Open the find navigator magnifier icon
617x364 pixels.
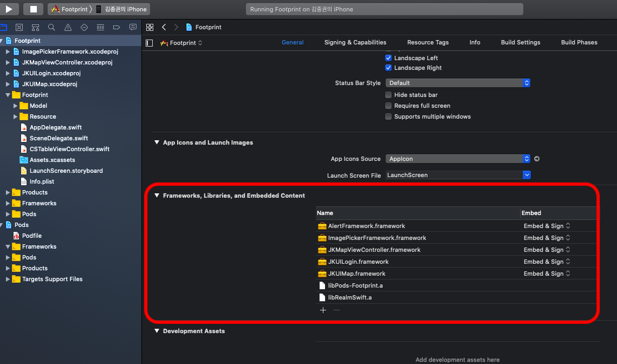click(x=51, y=27)
